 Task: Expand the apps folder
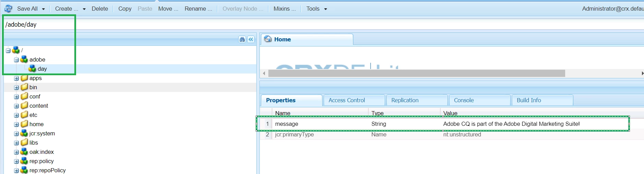coord(16,78)
